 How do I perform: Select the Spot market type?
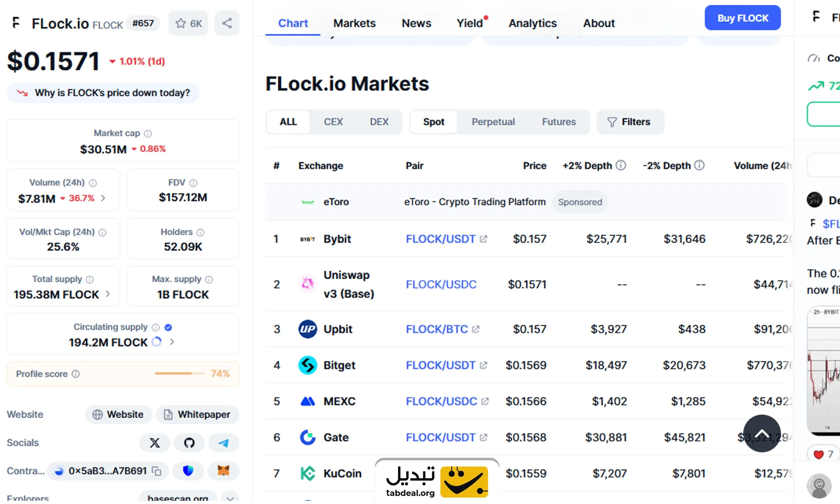434,122
